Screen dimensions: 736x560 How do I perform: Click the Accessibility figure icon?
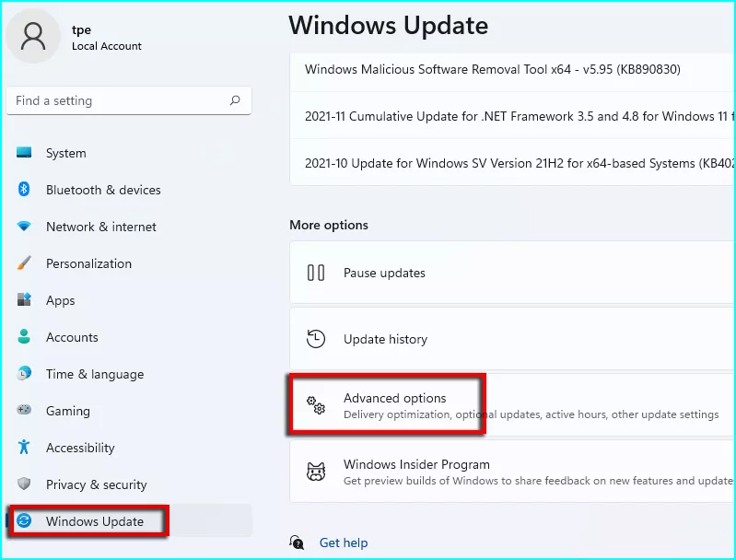pyautogui.click(x=24, y=447)
